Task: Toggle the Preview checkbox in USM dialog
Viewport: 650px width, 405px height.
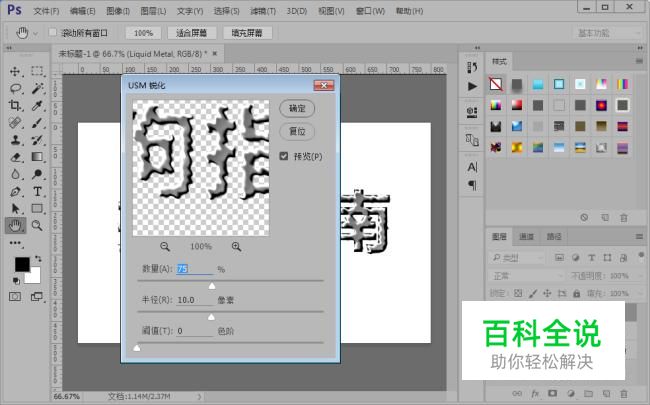Action: point(284,156)
